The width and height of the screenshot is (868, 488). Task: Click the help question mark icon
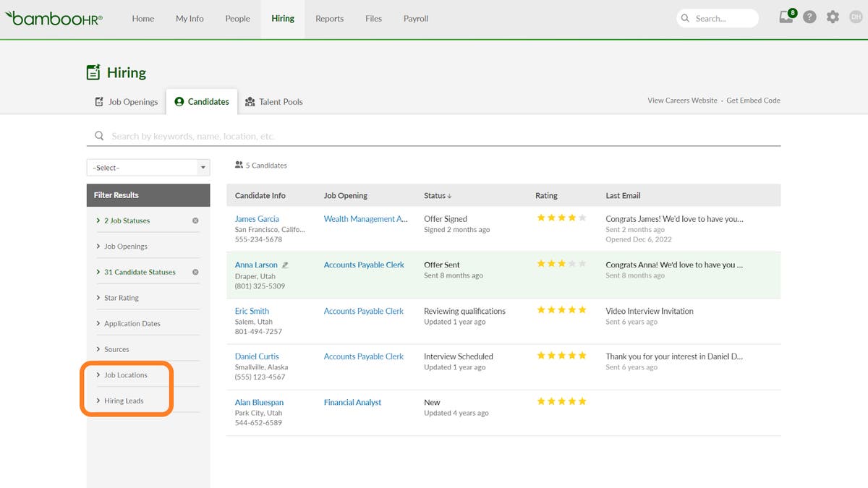coord(809,16)
